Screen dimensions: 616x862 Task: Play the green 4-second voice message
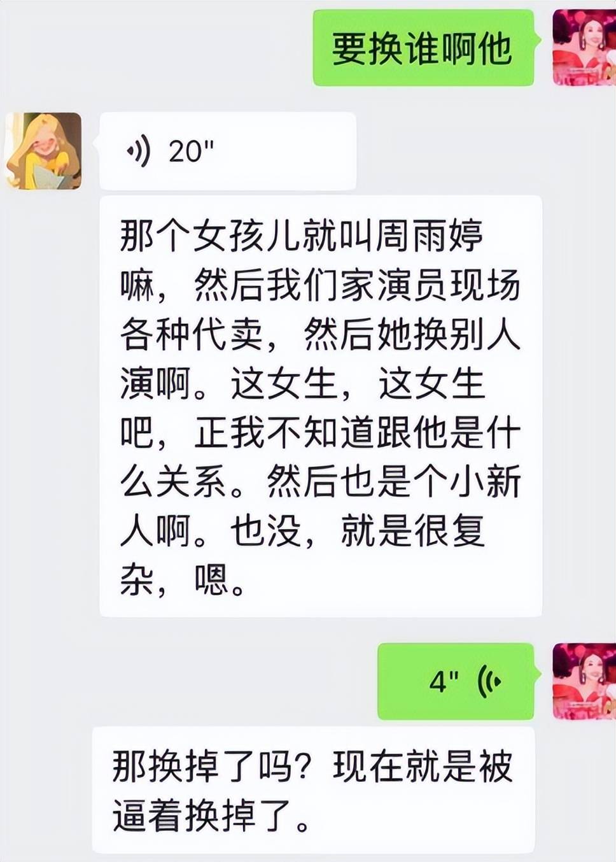456,681
